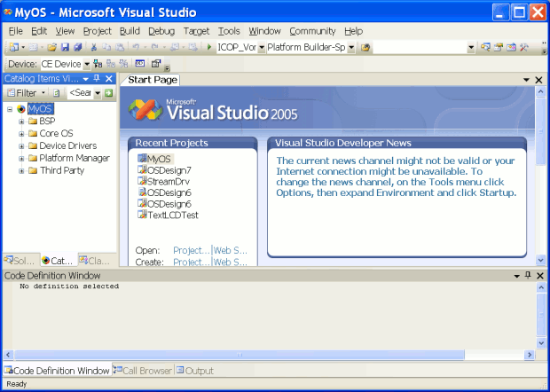
Task: Expand the Core OS folder node
Action: [21, 134]
